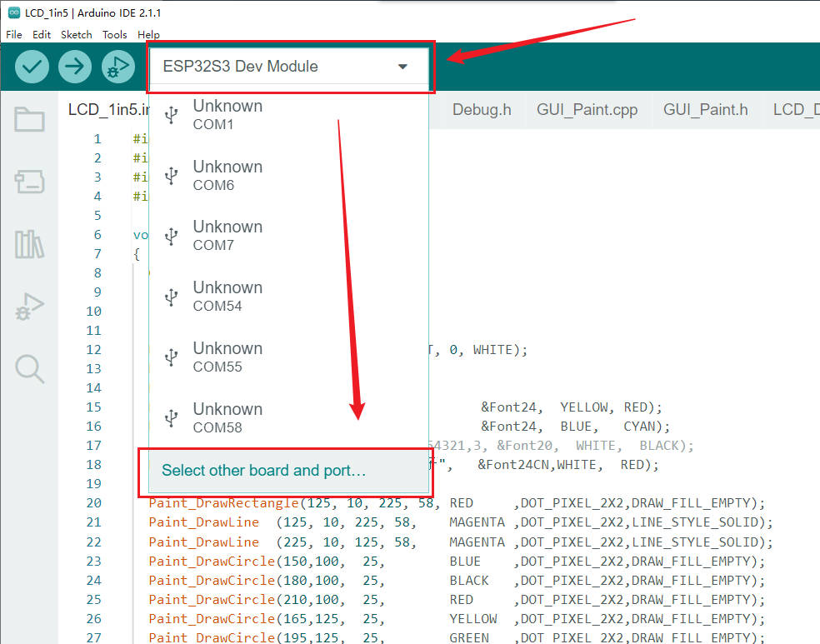Click CYAN on line 16

pos(639,427)
